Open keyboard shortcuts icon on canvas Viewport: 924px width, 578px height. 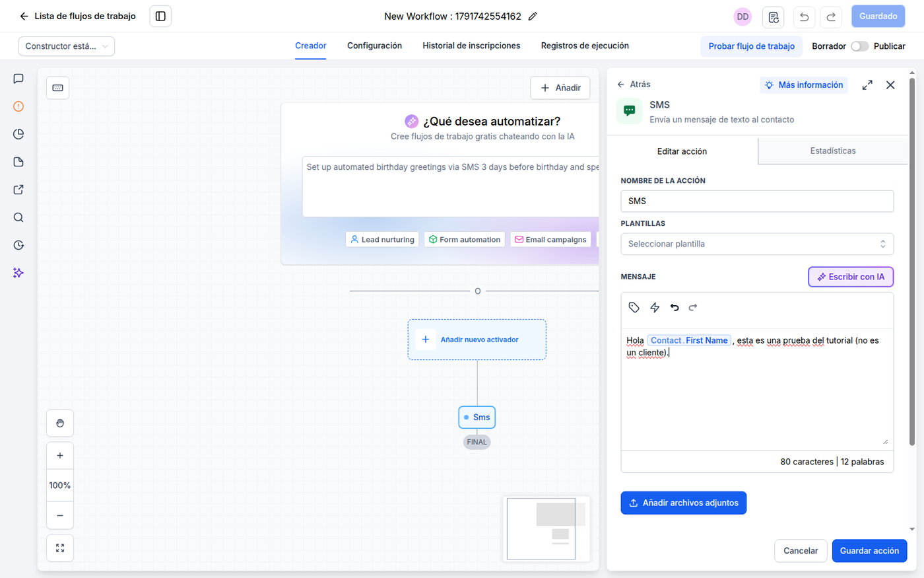coord(58,88)
